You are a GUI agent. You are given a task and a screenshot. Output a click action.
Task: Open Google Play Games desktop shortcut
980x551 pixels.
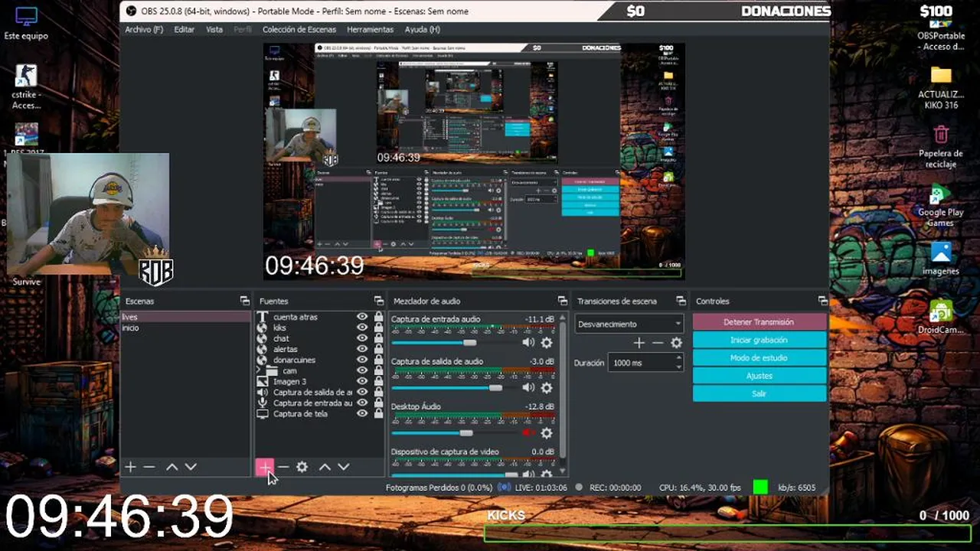coord(941,205)
